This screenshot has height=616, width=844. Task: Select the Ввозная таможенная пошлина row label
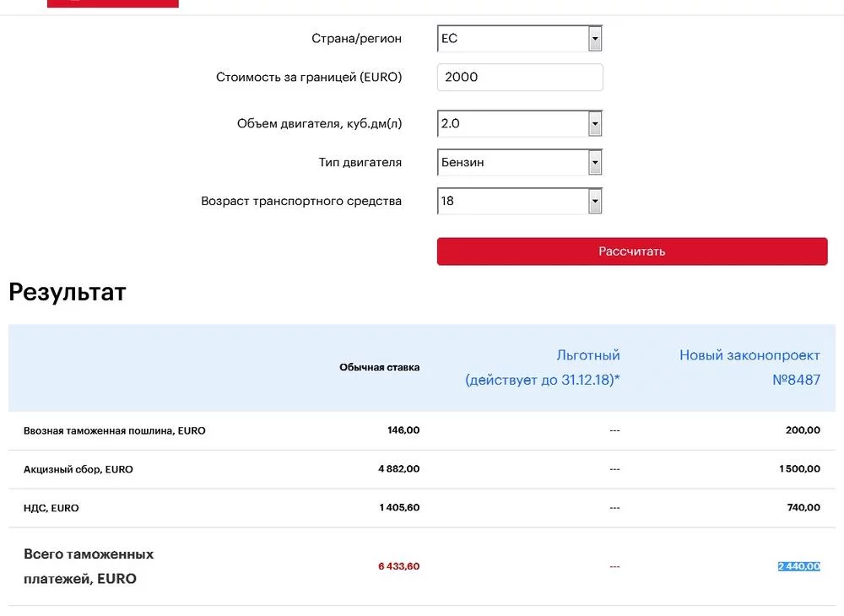[x=115, y=430]
